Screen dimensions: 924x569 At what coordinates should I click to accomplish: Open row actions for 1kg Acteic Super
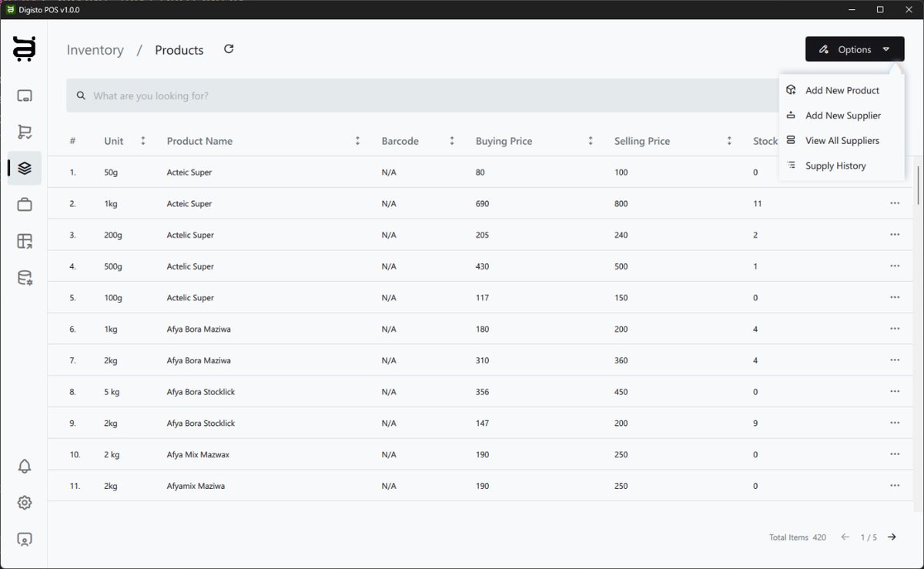pos(895,203)
